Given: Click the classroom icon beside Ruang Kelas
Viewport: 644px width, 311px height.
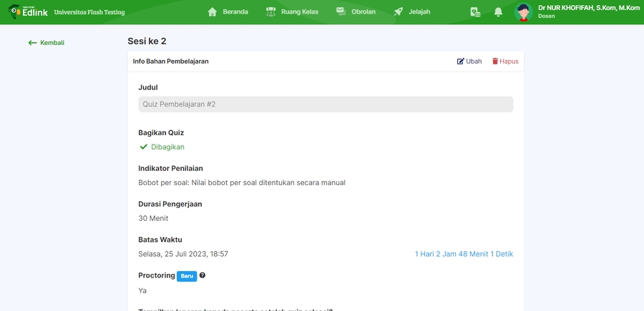Looking at the screenshot, I should (x=271, y=12).
